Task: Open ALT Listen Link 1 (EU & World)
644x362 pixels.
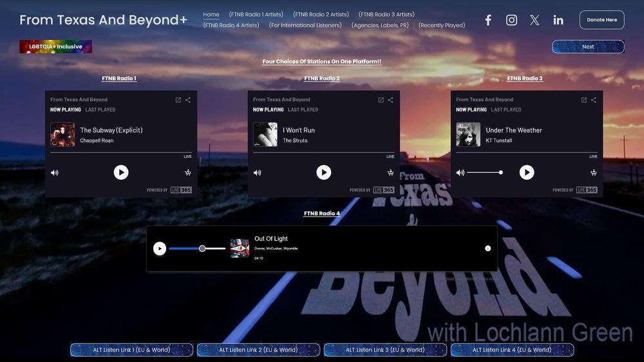Action: (131, 350)
